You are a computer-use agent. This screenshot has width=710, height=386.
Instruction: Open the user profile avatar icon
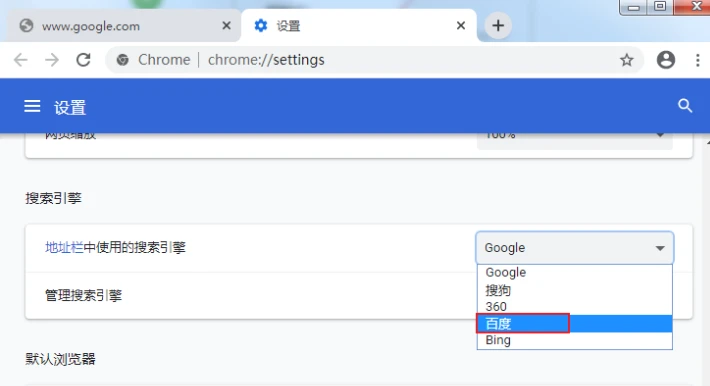pos(666,60)
